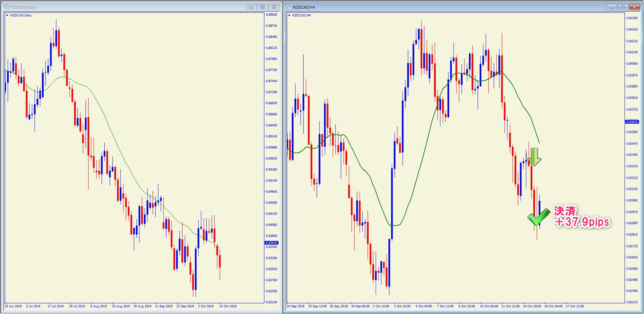Click the 0.83020 price label
Viewport: 644px width, 314px height.
pos(272,269)
